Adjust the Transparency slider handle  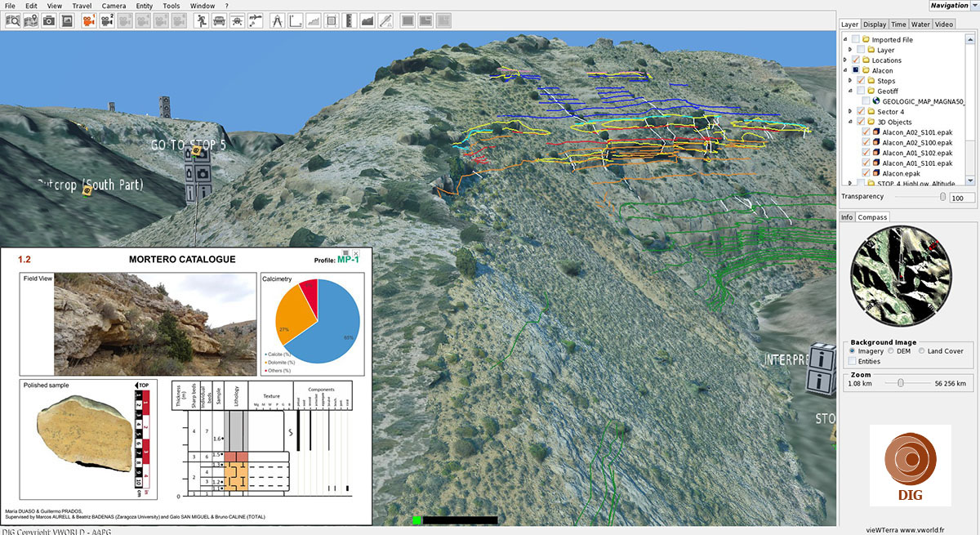point(943,197)
